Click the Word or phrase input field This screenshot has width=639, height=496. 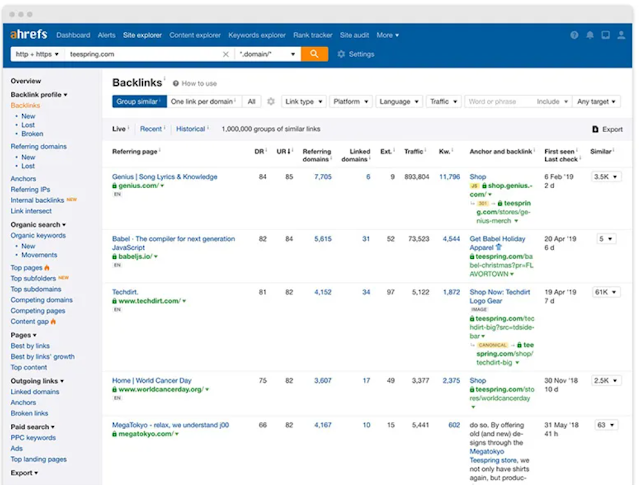(498, 101)
